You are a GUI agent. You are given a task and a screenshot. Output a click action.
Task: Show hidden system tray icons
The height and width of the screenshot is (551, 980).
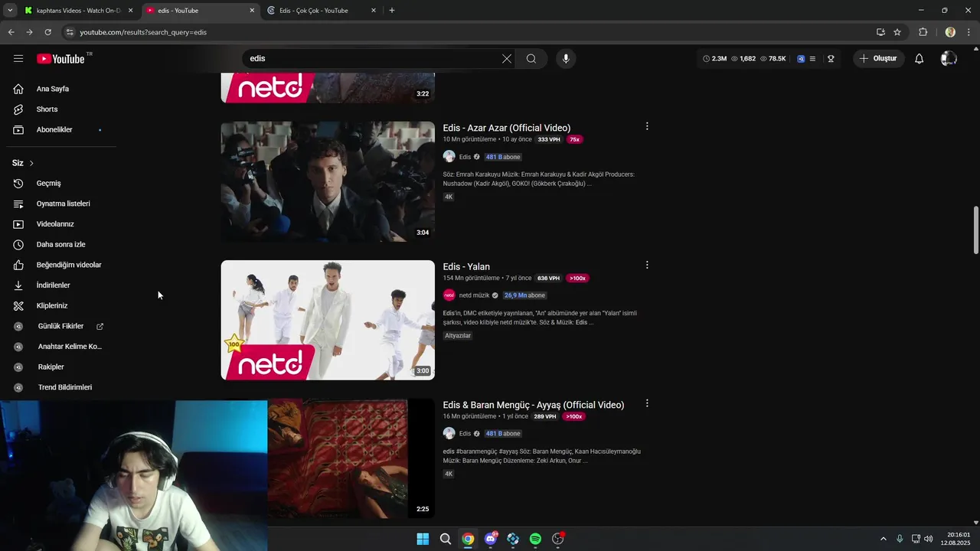(883, 539)
